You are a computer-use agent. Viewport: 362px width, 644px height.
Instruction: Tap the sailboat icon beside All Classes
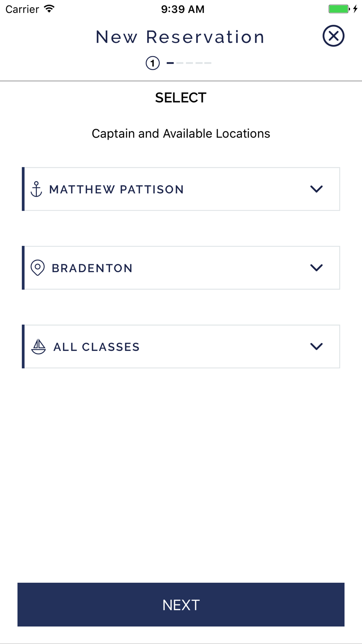(x=38, y=347)
